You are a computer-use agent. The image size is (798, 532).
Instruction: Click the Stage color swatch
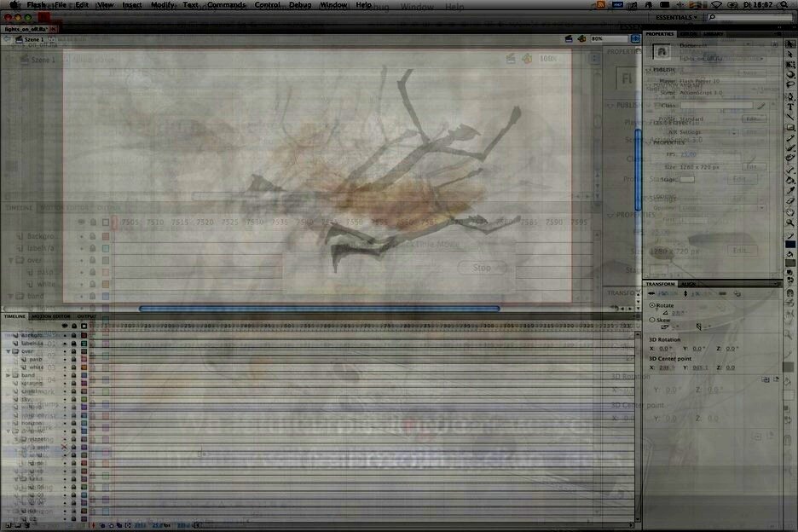click(x=687, y=179)
